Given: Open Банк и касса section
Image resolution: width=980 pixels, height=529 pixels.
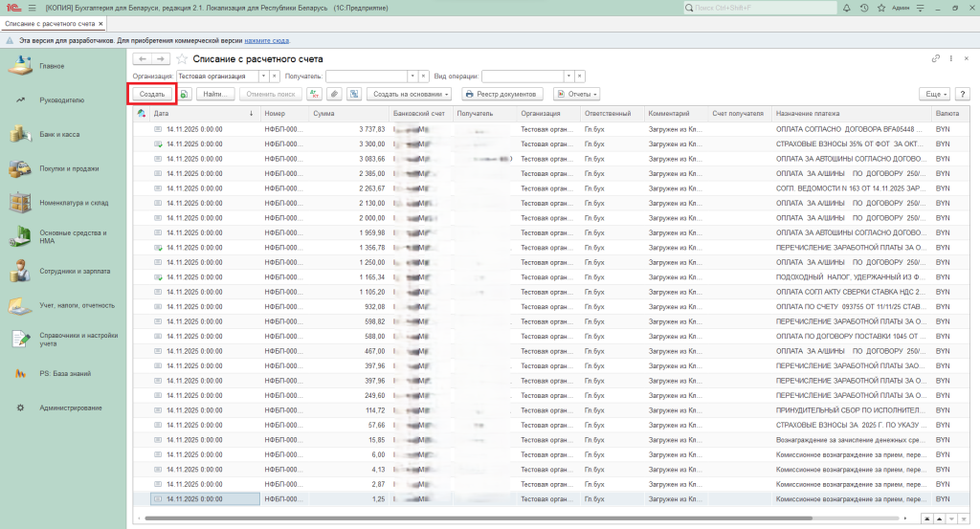Looking at the screenshot, I should [59, 134].
